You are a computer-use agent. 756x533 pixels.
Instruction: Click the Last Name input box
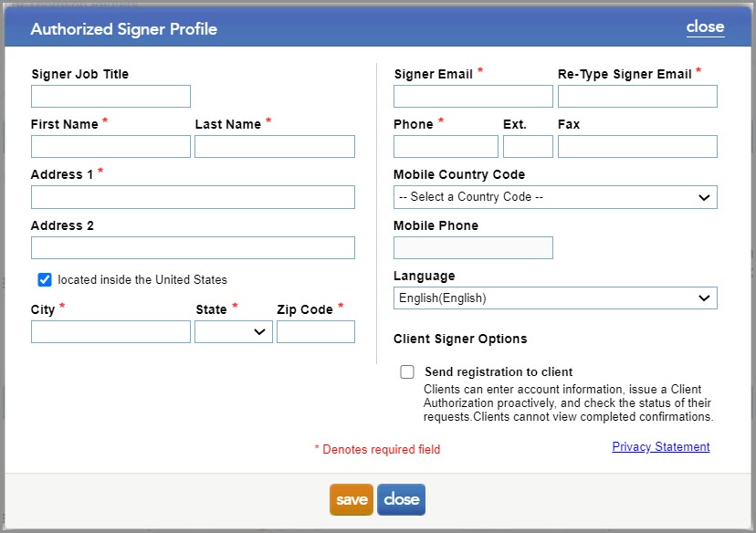[274, 146]
